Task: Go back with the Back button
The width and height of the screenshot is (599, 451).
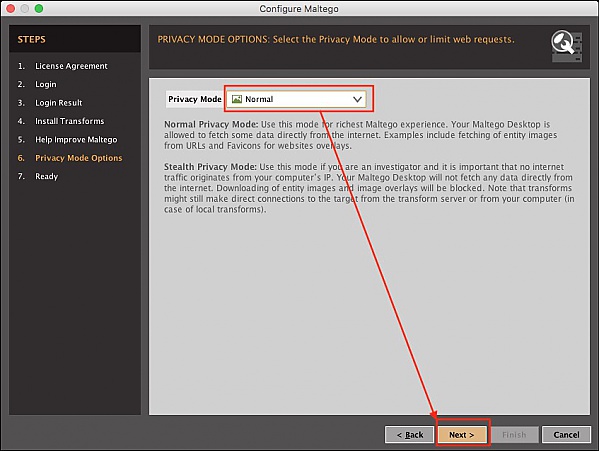Action: pyautogui.click(x=410, y=435)
